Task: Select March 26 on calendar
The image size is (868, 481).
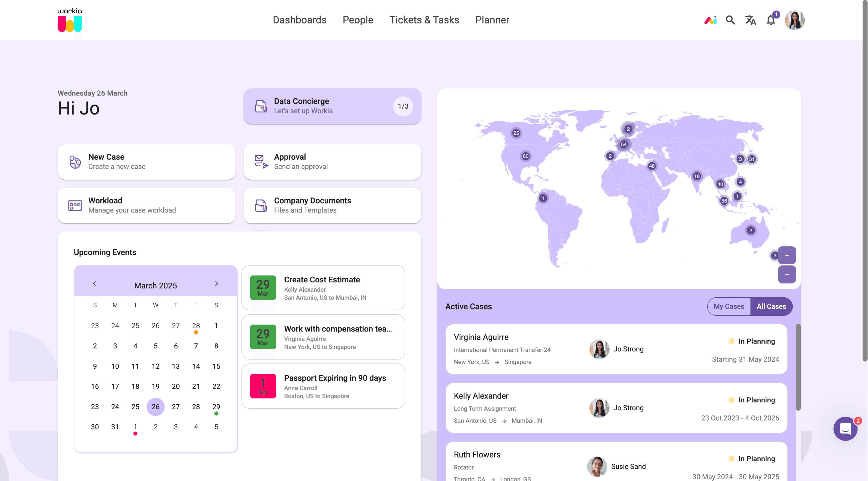Action: [x=155, y=407]
